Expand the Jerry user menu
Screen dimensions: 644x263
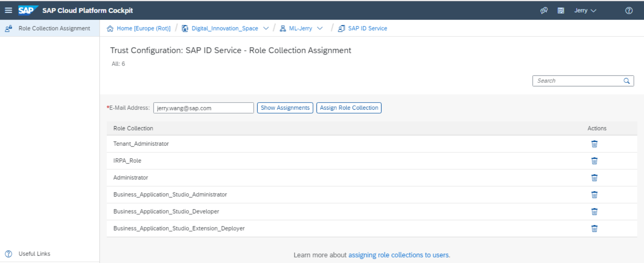pos(585,11)
